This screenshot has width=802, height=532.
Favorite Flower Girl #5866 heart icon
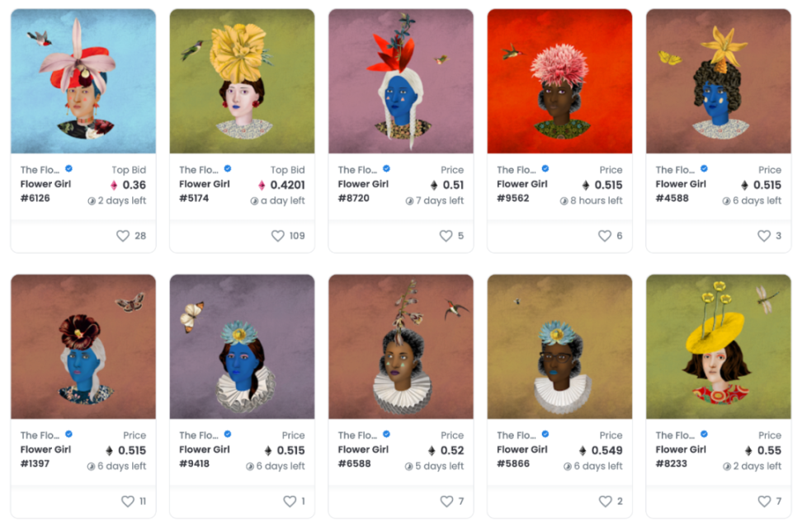pyautogui.click(x=605, y=501)
